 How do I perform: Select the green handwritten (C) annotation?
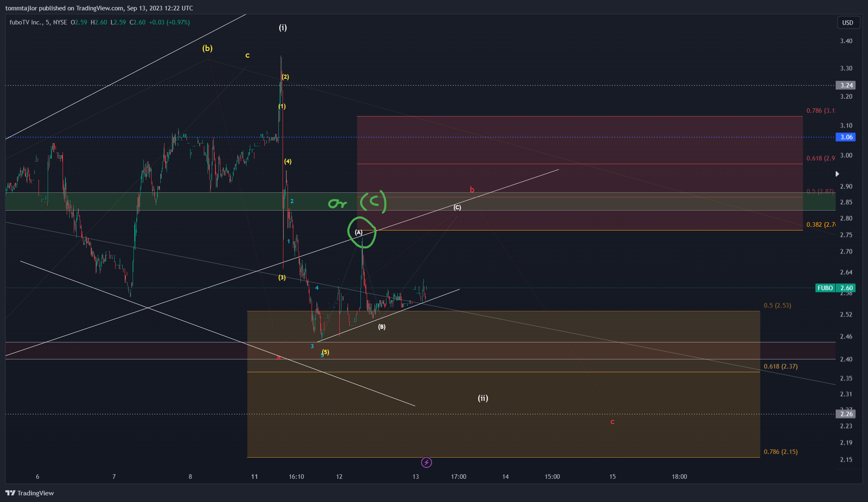[373, 202]
